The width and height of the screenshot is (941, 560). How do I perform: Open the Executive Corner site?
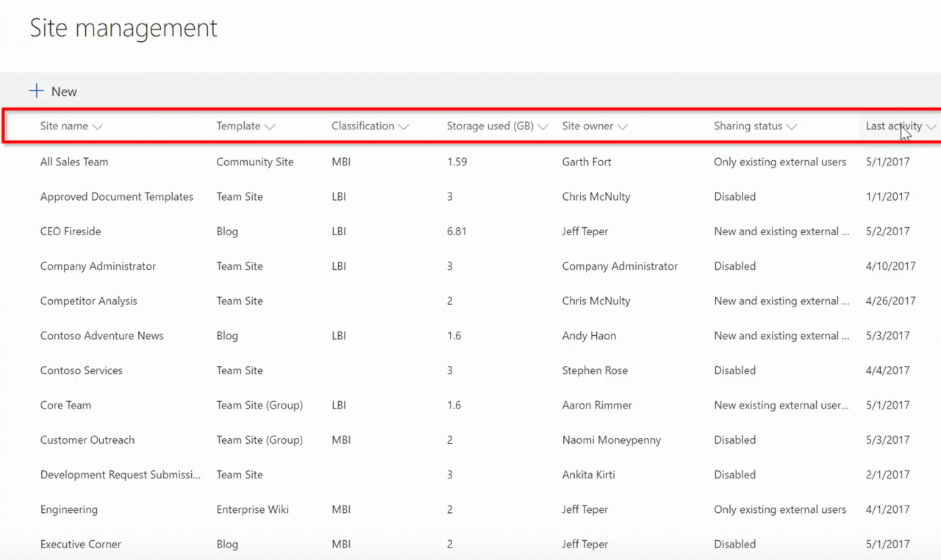click(81, 545)
